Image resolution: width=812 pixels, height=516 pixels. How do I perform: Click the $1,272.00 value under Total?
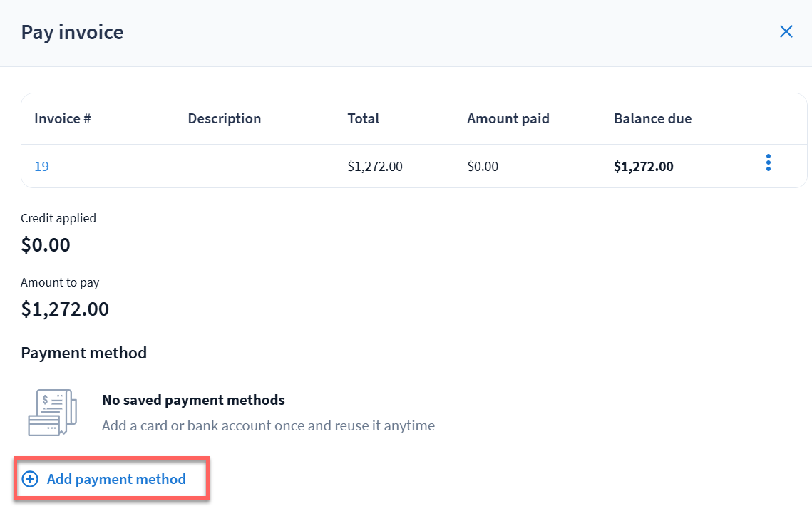point(375,167)
